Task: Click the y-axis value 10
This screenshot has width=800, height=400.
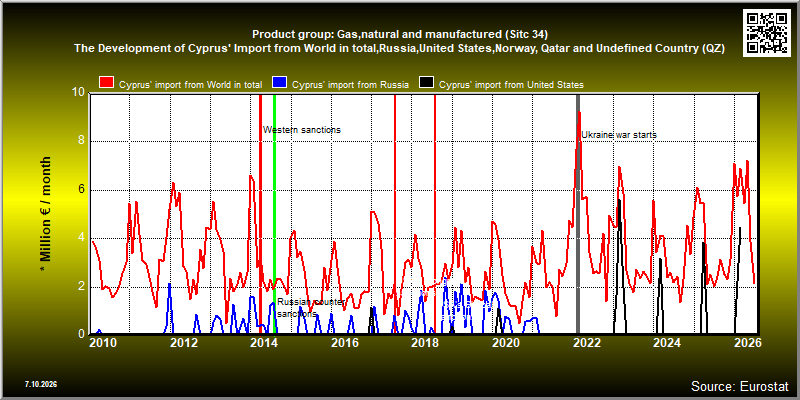Action: 79,93
